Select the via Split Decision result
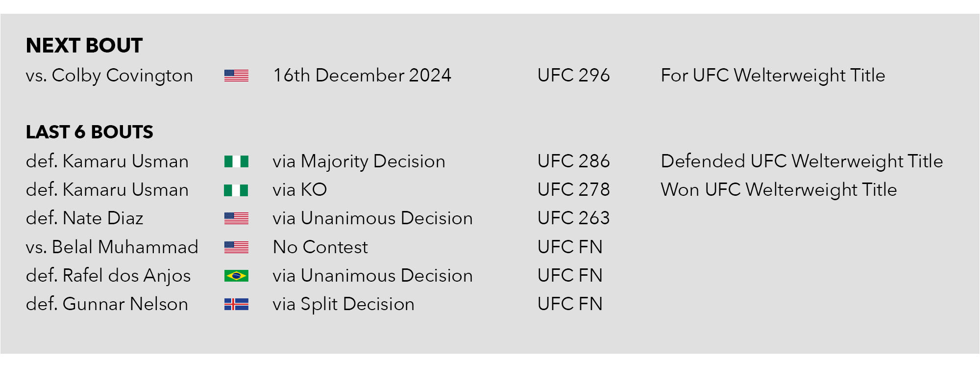 point(343,304)
